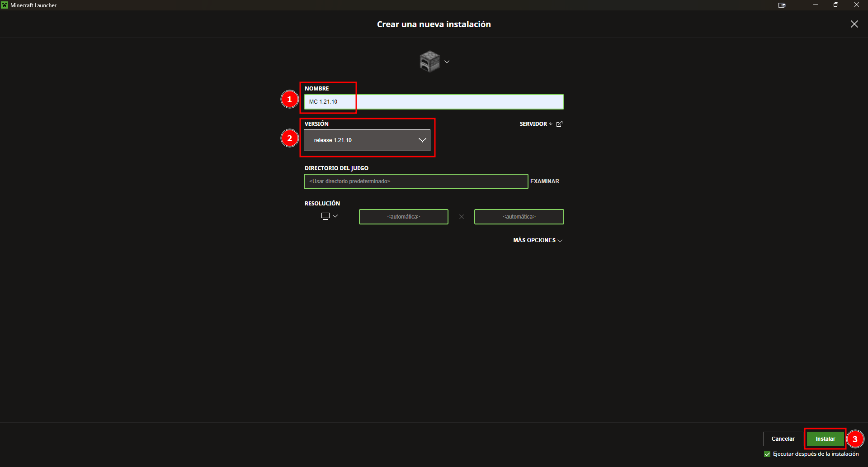The height and width of the screenshot is (467, 868).
Task: Click the game directory input field
Action: [415, 181]
